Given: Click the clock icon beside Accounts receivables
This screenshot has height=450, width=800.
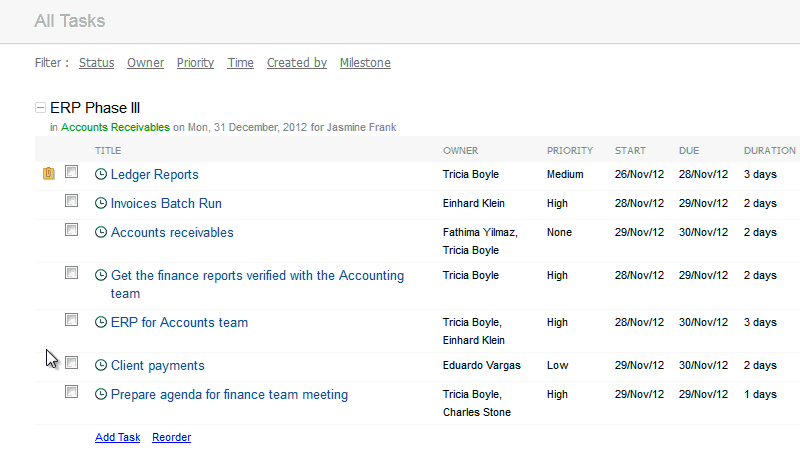Looking at the screenshot, I should tap(101, 233).
